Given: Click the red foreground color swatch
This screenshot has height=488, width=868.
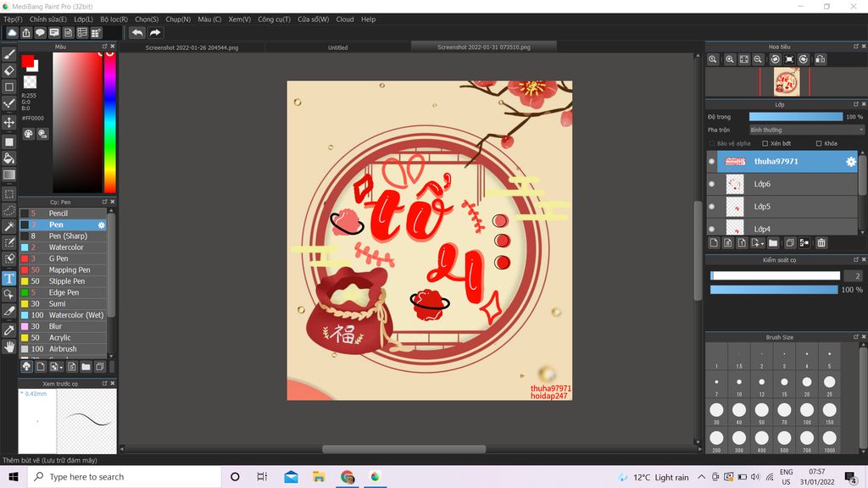Looking at the screenshot, I should [x=27, y=61].
